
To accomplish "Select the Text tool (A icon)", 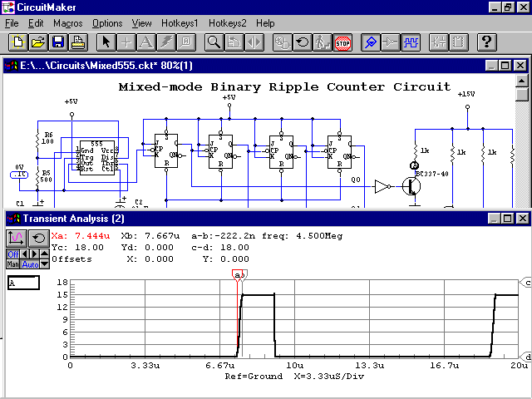I will tap(145, 42).
